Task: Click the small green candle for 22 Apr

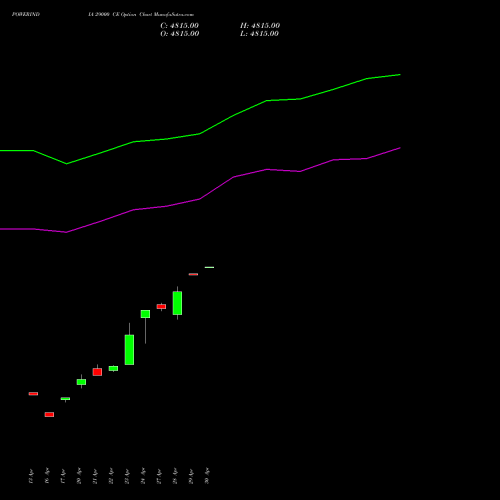Action: 113,368
